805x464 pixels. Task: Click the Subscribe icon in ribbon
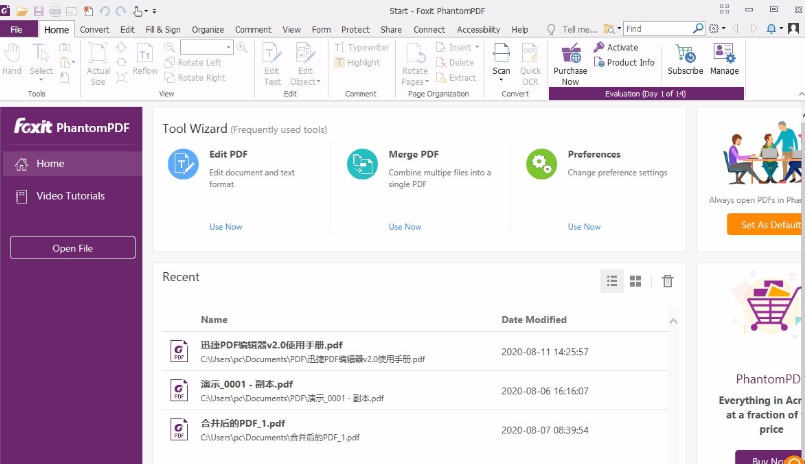pos(685,54)
